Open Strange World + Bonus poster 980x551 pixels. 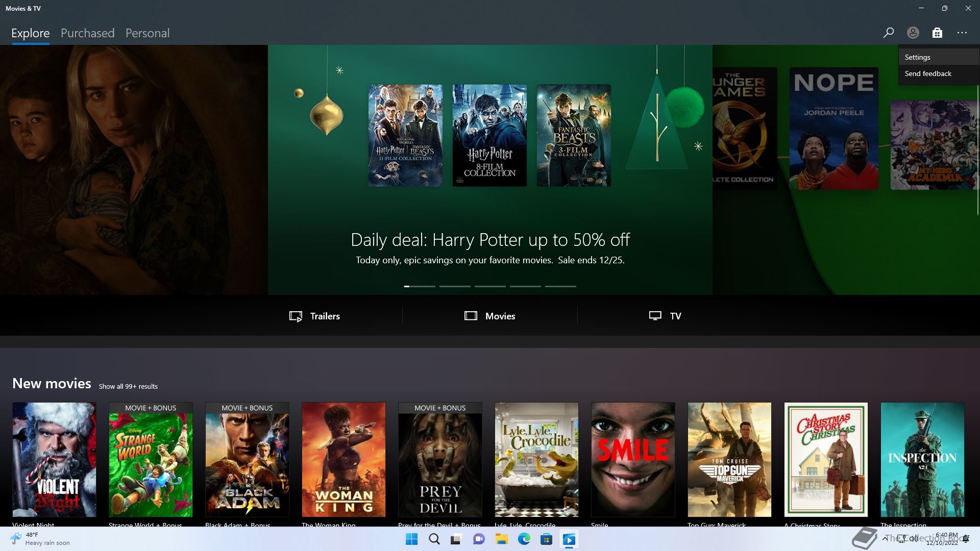(151, 460)
